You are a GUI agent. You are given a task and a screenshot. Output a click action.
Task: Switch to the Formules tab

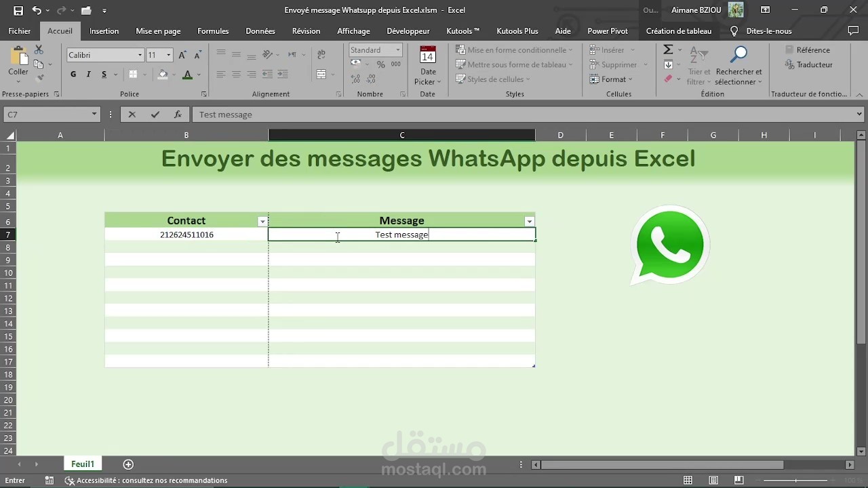coord(213,31)
